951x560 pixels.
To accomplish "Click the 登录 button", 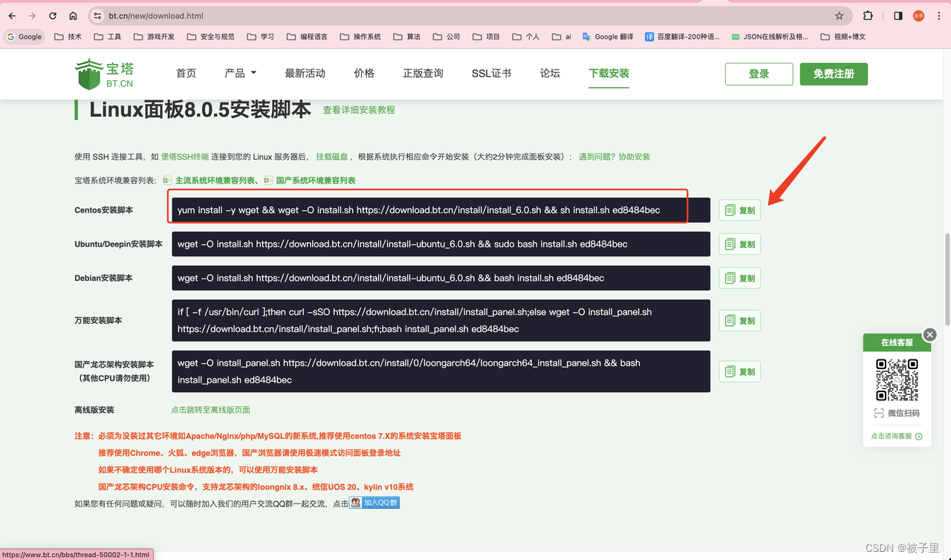I will coord(759,74).
